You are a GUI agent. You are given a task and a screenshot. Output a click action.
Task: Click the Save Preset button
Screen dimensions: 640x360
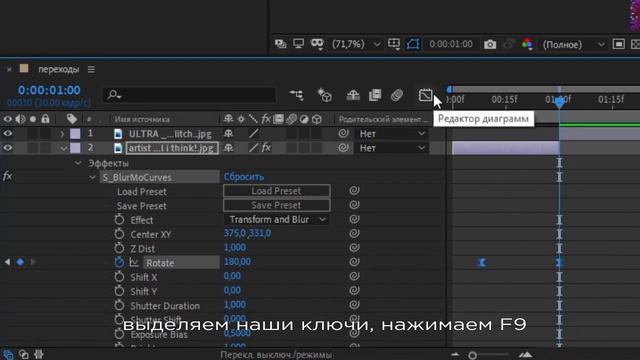[277, 205]
